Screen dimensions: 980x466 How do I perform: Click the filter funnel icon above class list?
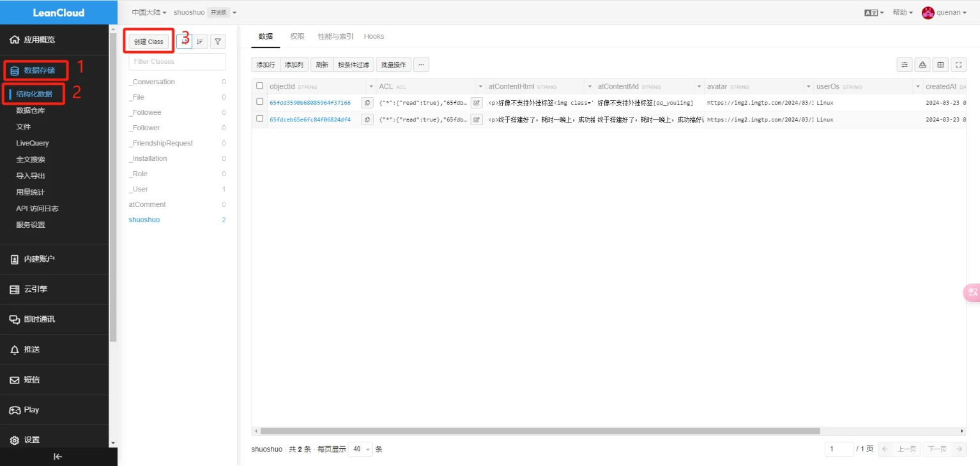(x=218, y=41)
